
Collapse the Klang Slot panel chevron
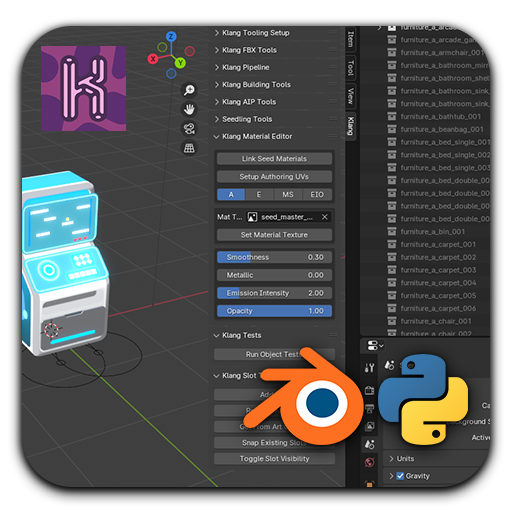pyautogui.click(x=216, y=376)
